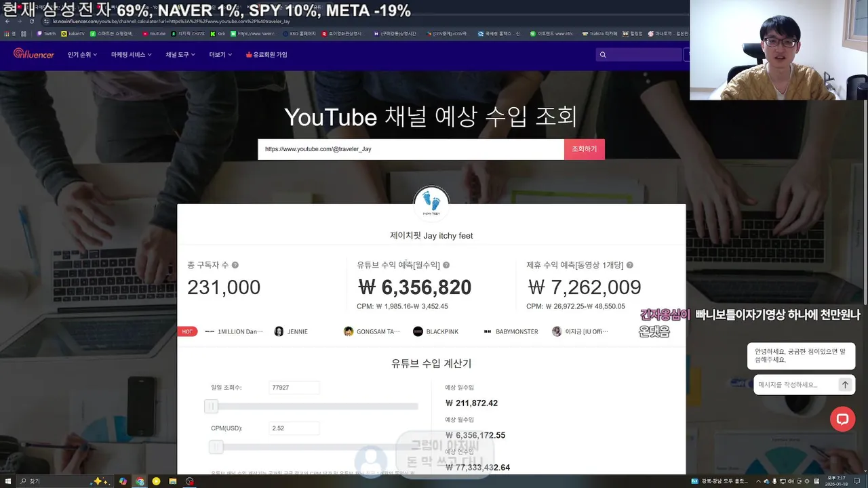The image size is (868, 488).
Task: Click the chat send arrow button
Action: pos(845,384)
